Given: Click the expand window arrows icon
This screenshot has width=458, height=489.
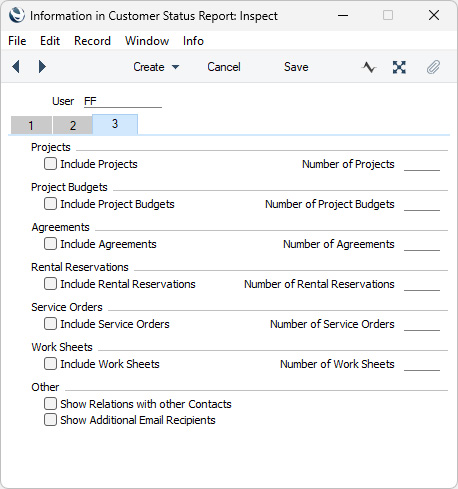Looking at the screenshot, I should click(399, 67).
